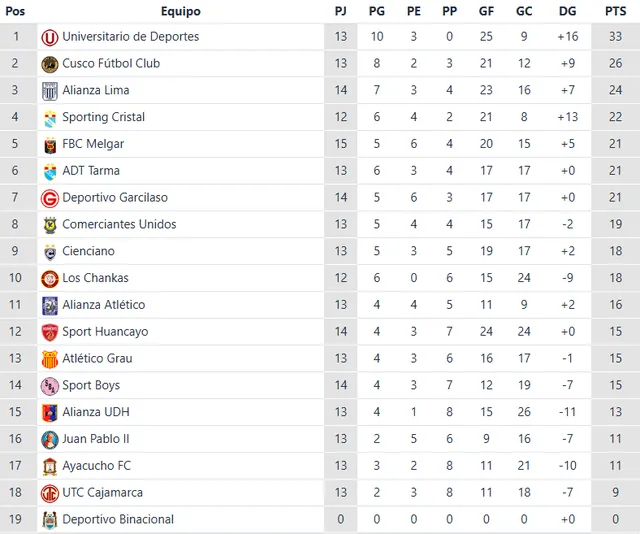Click the Deportivo Binacional crest icon
This screenshot has width=640, height=534.
(49, 520)
